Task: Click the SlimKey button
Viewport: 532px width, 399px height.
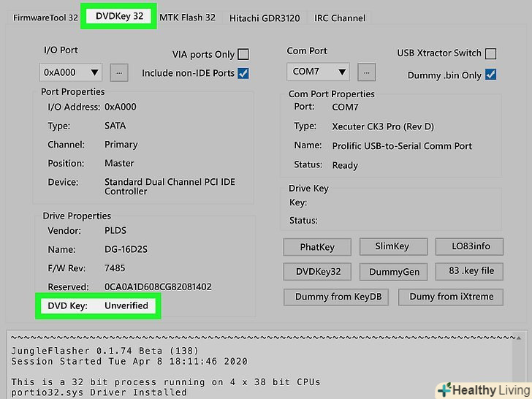Action: [393, 246]
